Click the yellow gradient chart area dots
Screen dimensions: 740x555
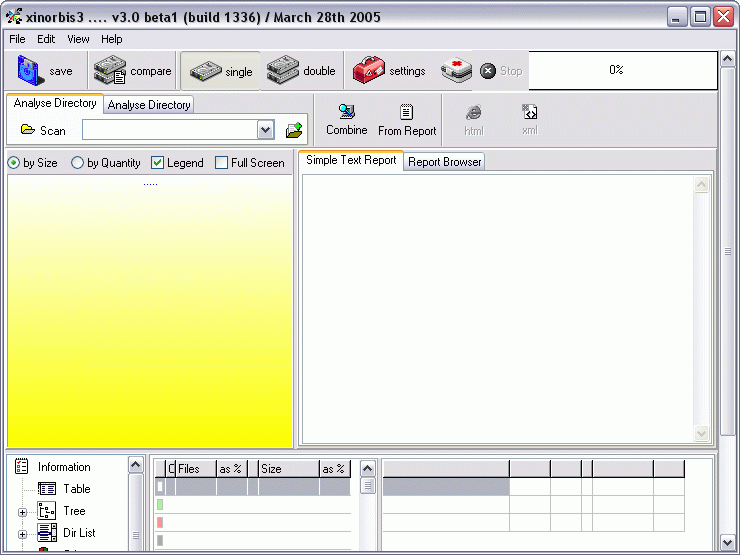tap(150, 184)
